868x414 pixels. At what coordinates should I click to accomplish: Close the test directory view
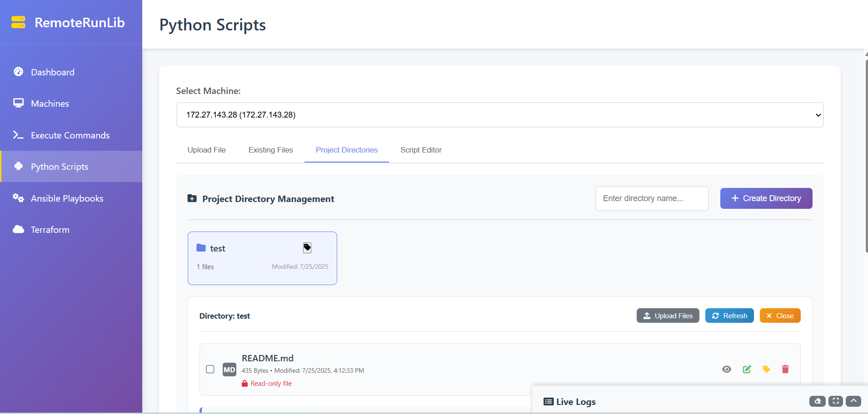pyautogui.click(x=780, y=315)
